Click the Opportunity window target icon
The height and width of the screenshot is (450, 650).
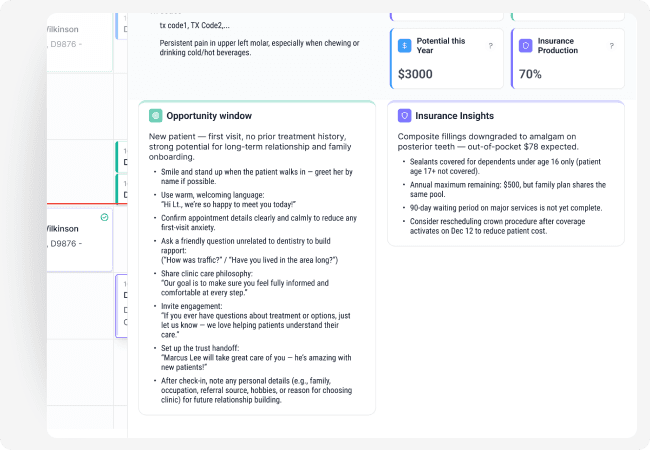(155, 115)
